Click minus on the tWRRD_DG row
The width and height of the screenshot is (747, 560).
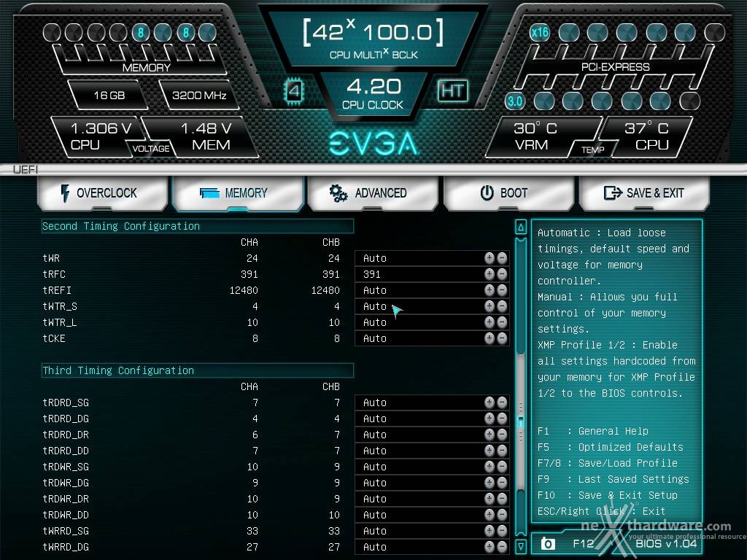tap(502, 547)
